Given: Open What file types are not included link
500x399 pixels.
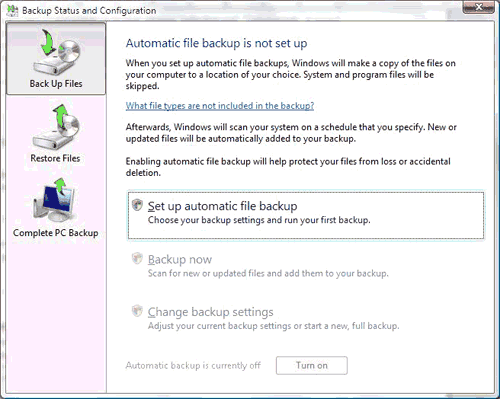Looking at the screenshot, I should tap(220, 106).
